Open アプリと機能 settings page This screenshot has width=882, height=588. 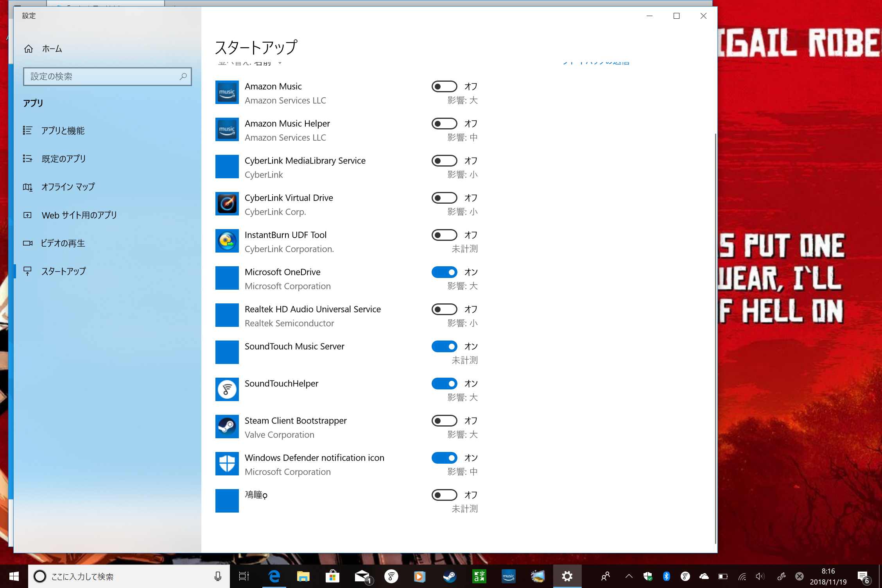click(108, 131)
